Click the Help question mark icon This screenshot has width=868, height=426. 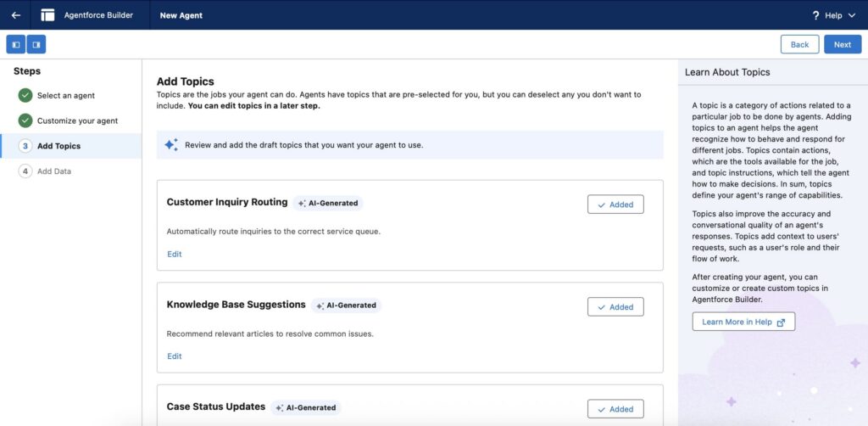(x=815, y=15)
